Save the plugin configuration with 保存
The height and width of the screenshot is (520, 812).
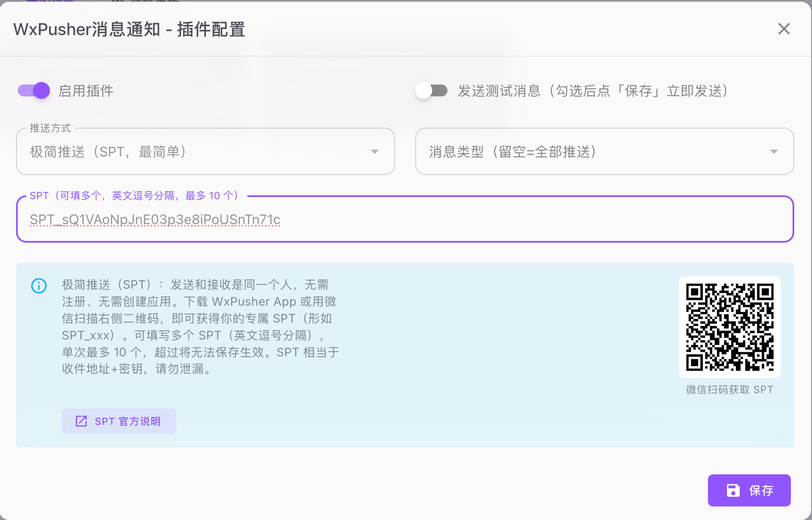tap(749, 490)
